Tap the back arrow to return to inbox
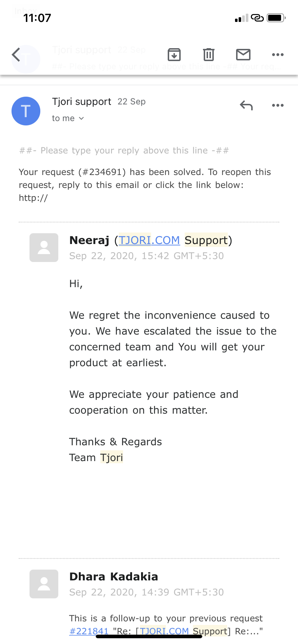The width and height of the screenshot is (298, 644). pos(16,55)
